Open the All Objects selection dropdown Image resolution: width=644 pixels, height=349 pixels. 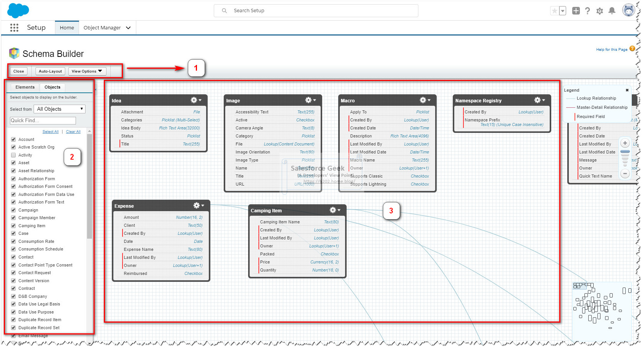click(59, 109)
